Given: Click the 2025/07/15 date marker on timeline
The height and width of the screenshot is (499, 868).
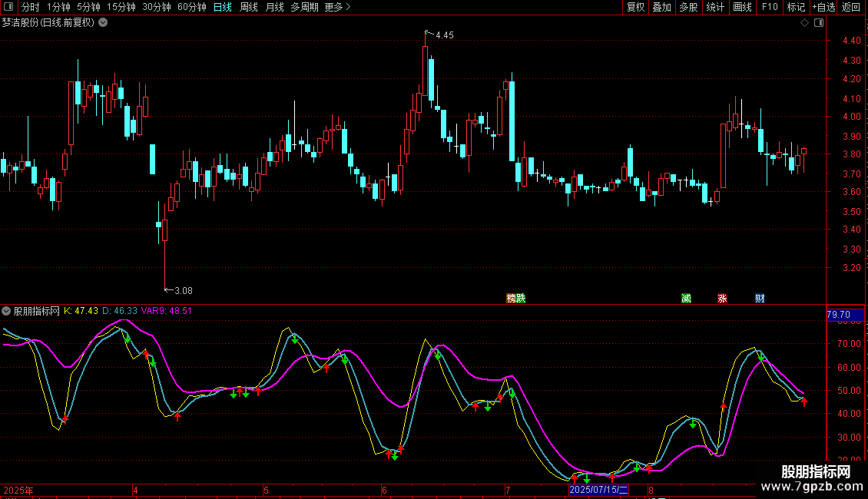Looking at the screenshot, I should click(599, 490).
